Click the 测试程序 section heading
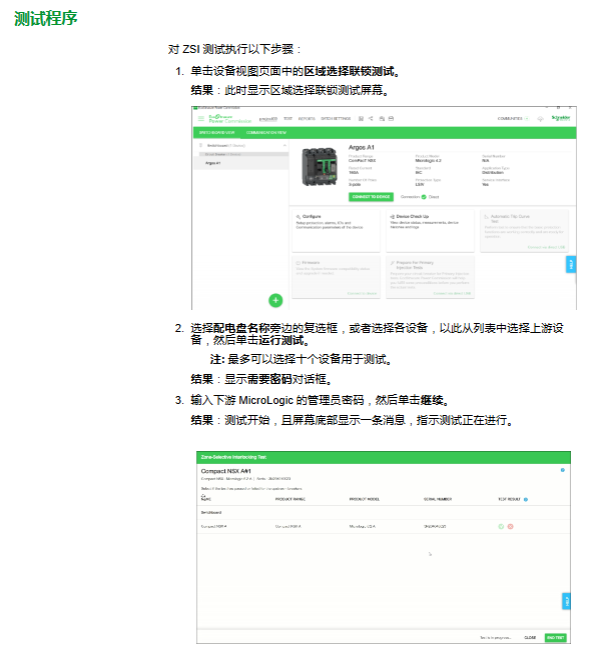609x666 pixels. (45, 18)
